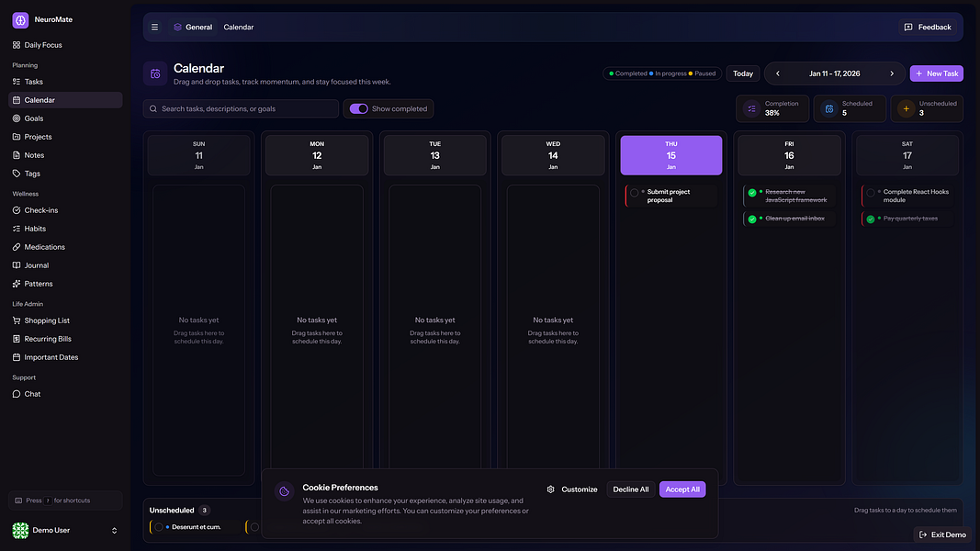Click the Paused legend yellow dot

pos(691,73)
